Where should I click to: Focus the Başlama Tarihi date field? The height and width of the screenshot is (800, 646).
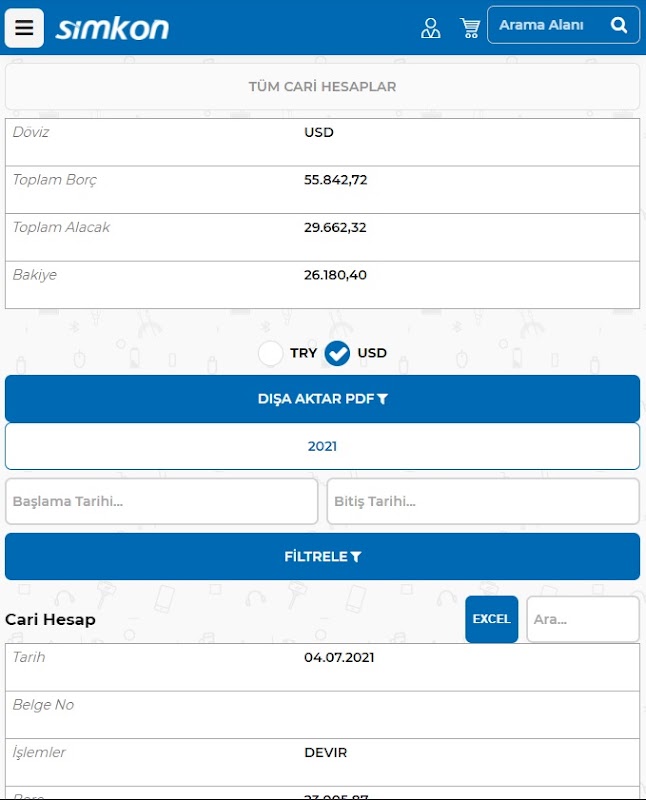(161, 501)
